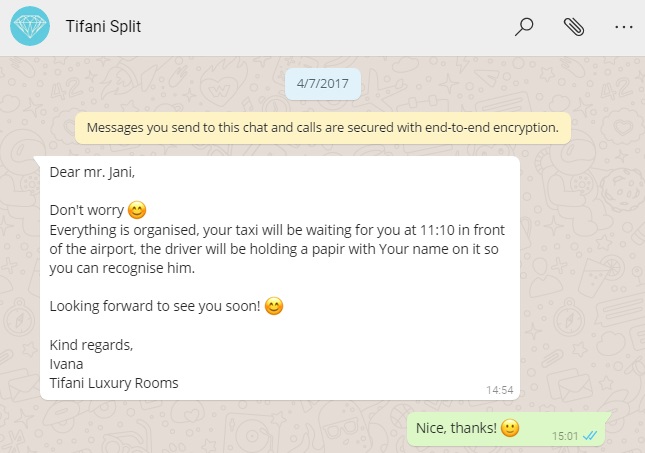Click the "Ivana" sender signature
The width and height of the screenshot is (645, 453).
[66, 364]
